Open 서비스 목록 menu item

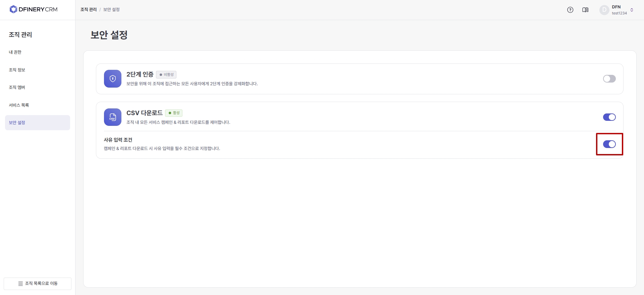[x=19, y=105]
